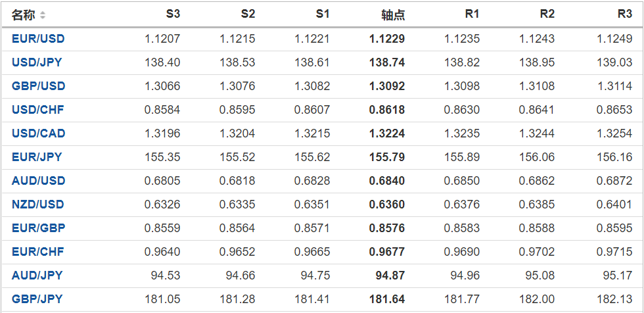Click the EUR/GBP pair link
This screenshot has width=644, height=313.
[38, 228]
